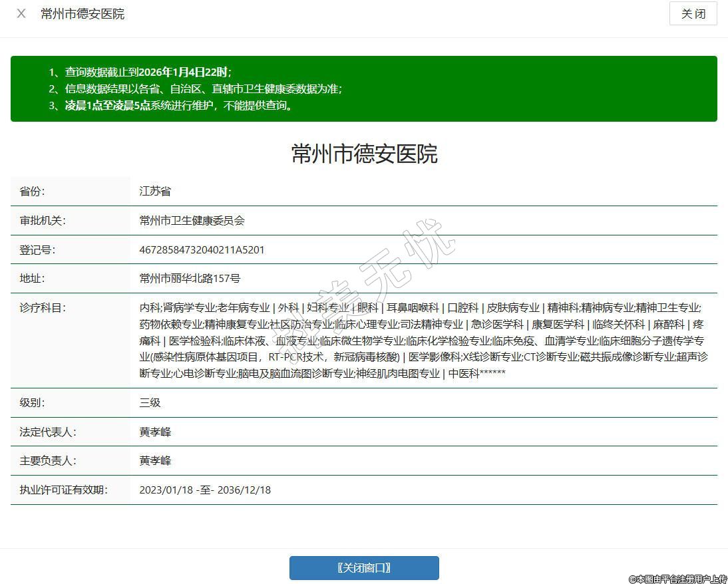
Task: Click the X icon in the top-left corner
Action: [x=21, y=13]
